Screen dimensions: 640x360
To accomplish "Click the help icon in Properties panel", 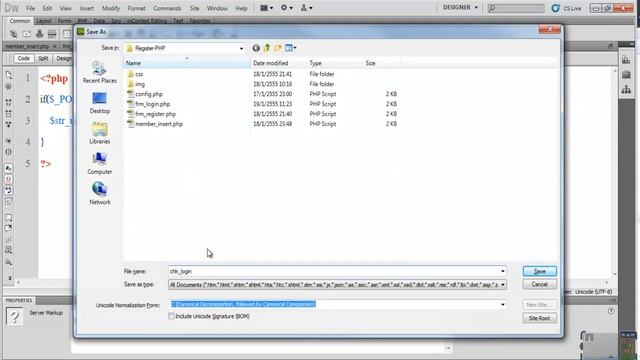I will point(611,311).
